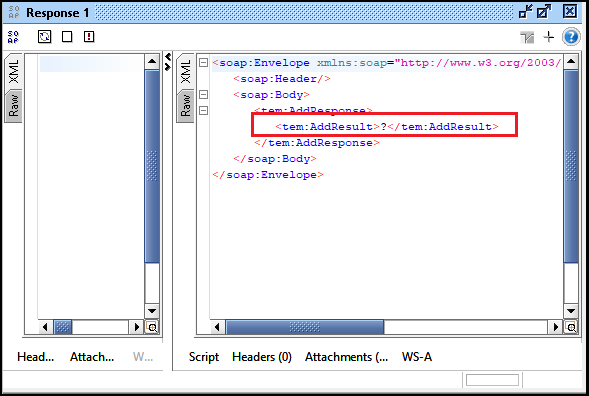Click left editor scroll left arrow
Viewport: 589px width, 396px height.
(x=45, y=327)
